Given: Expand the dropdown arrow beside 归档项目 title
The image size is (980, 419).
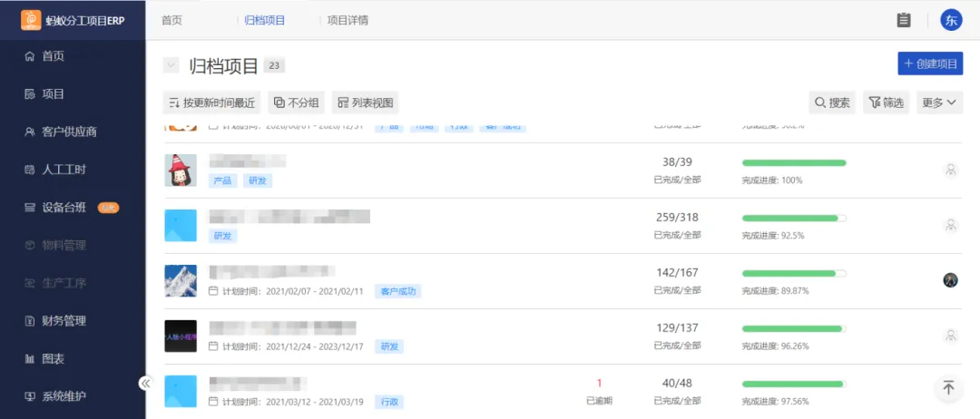Looking at the screenshot, I should coord(171,65).
